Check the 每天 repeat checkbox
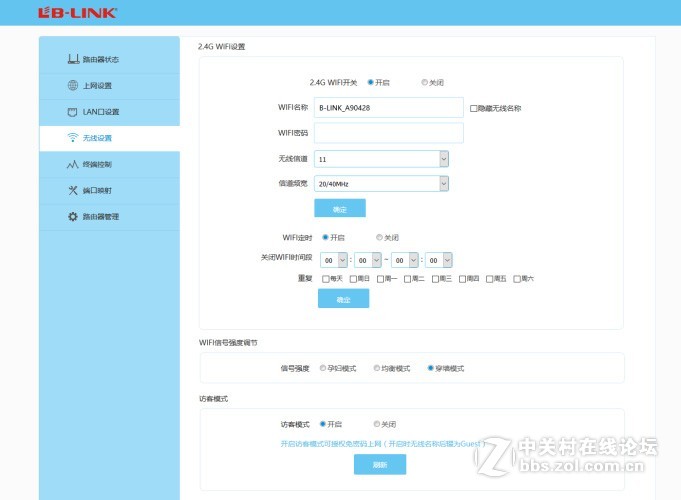Viewport: 681px width, 500px height. pyautogui.click(x=325, y=278)
